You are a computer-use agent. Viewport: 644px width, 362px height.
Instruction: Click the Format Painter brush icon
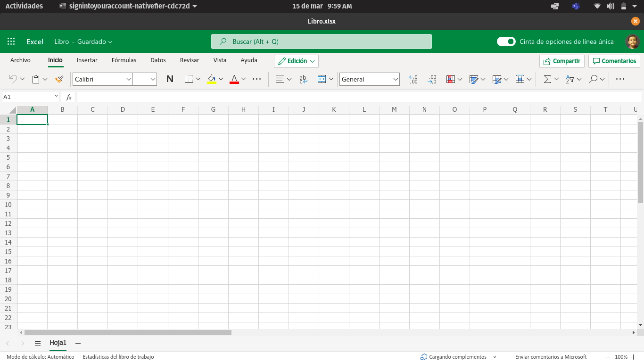pos(59,79)
